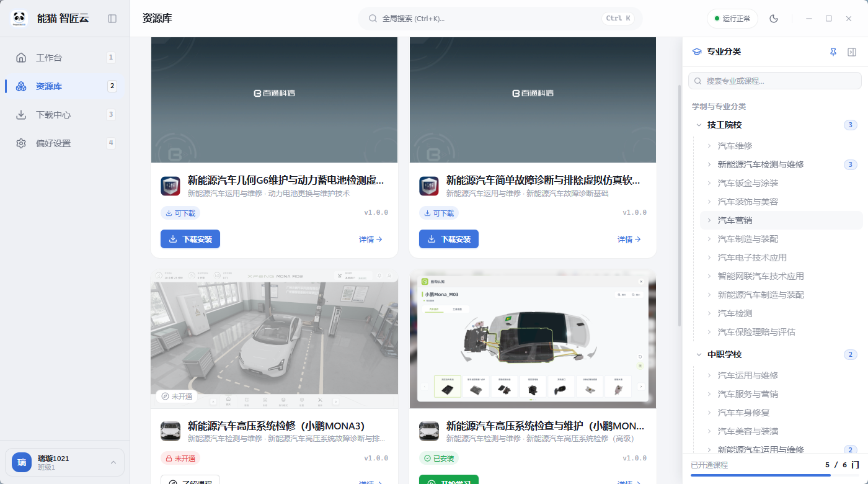Image resolution: width=868 pixels, height=484 pixels.
Task: Open 偏好设置 page
Action: coord(65,143)
